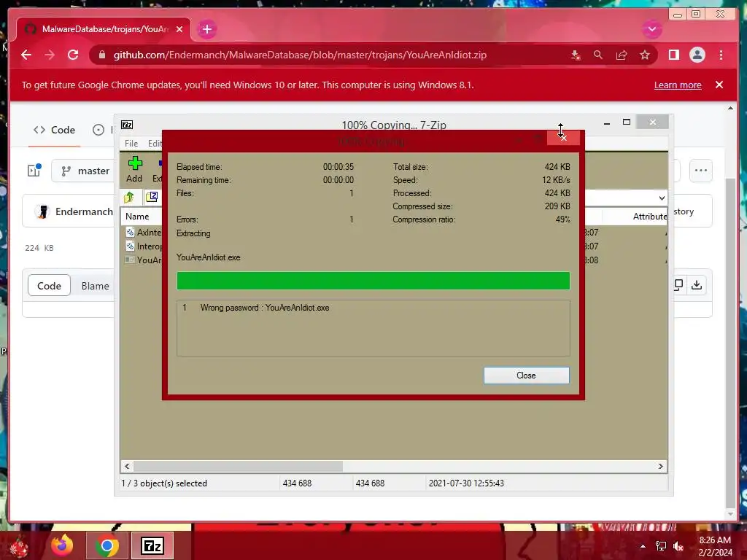Expand GitHub file tree panel
747x560 pixels.
(x=34, y=170)
